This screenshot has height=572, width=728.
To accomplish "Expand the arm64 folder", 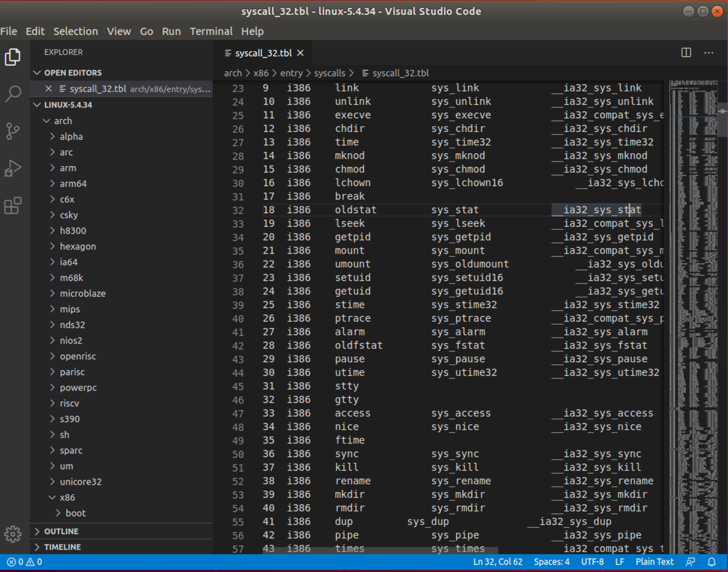I will point(73,184).
